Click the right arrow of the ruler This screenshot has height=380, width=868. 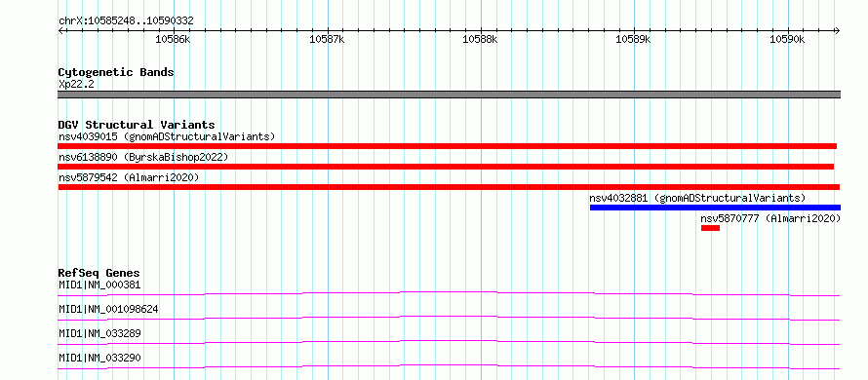[837, 31]
